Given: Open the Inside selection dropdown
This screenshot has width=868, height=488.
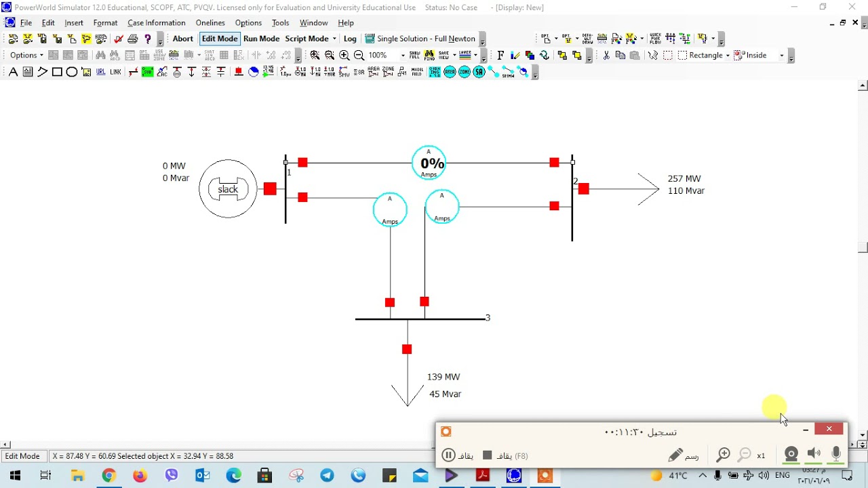Looking at the screenshot, I should click(781, 55).
